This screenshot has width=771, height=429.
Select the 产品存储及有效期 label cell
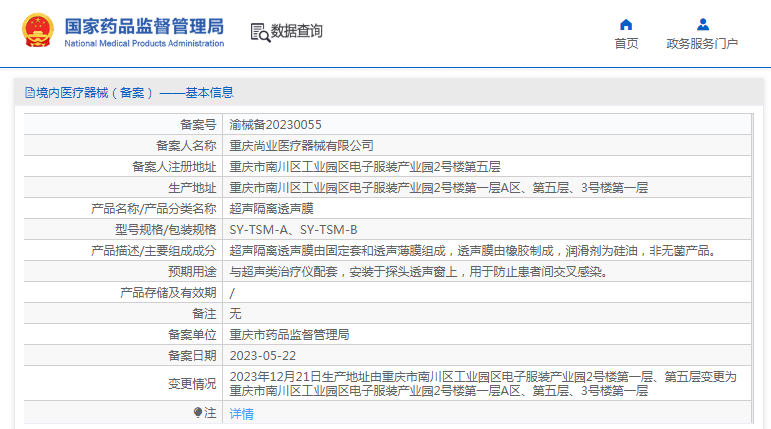(x=123, y=293)
